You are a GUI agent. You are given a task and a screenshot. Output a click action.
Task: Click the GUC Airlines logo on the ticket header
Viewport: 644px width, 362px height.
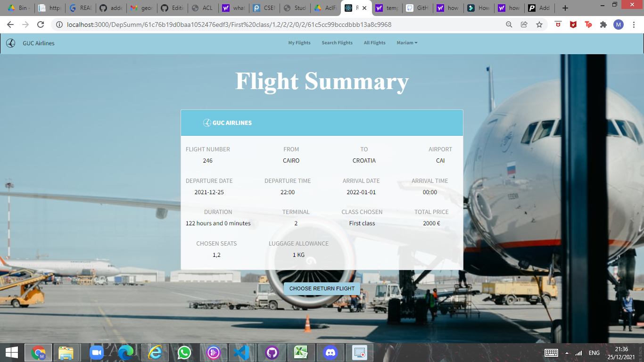[207, 123]
